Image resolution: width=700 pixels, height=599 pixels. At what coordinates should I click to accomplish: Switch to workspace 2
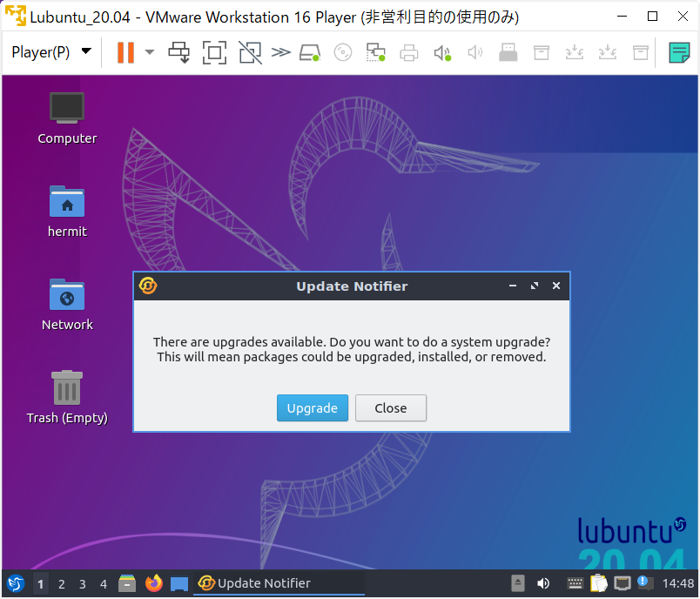tap(62, 584)
